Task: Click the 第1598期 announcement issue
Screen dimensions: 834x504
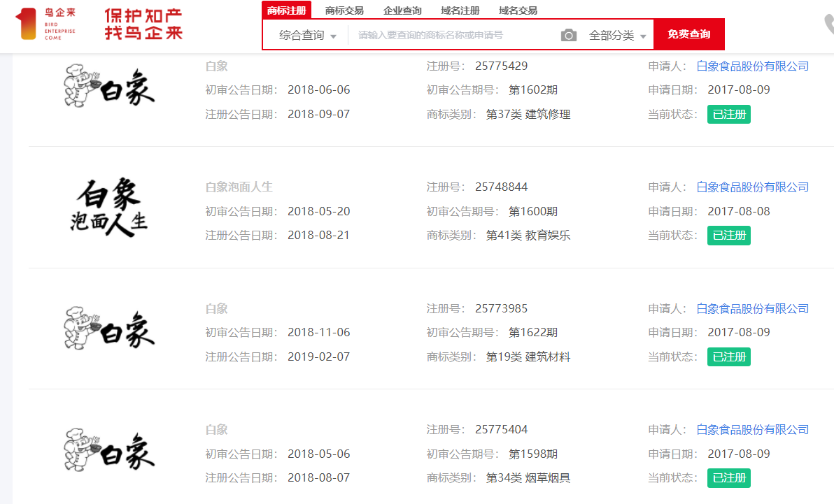Action: point(533,454)
